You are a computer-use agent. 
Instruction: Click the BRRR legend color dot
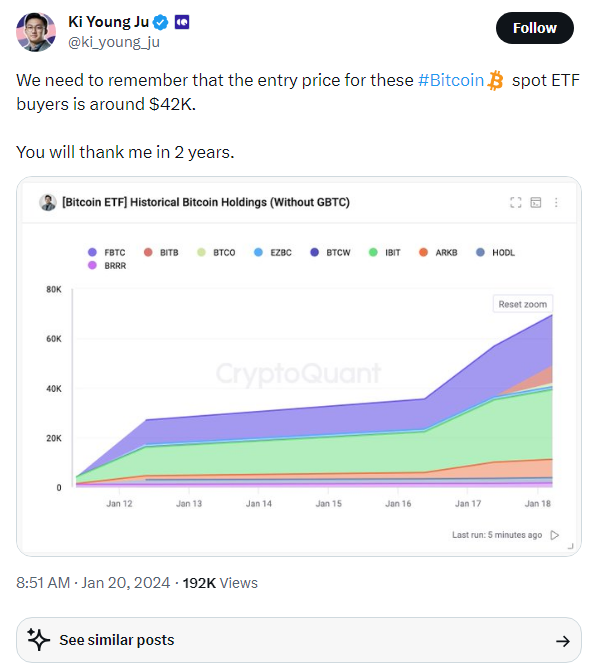tap(92, 265)
